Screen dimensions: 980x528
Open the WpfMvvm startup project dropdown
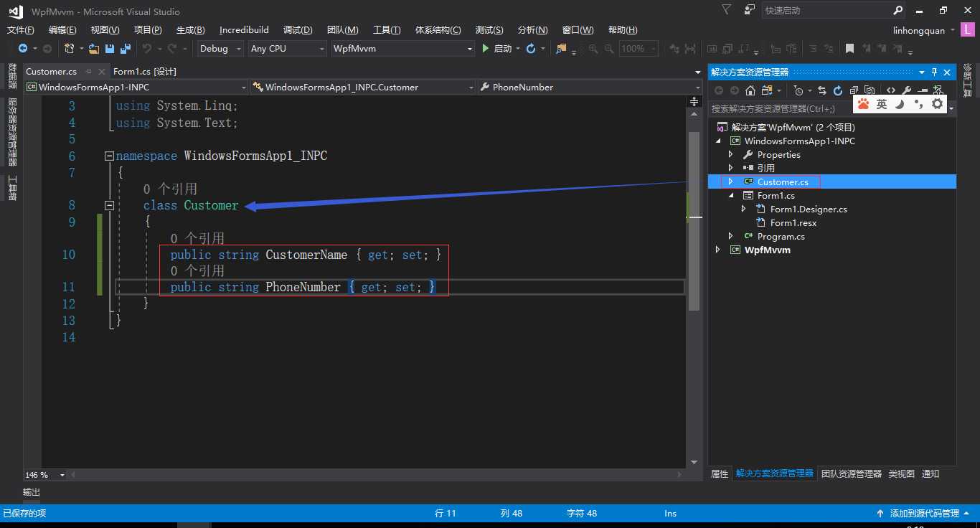(x=403, y=48)
